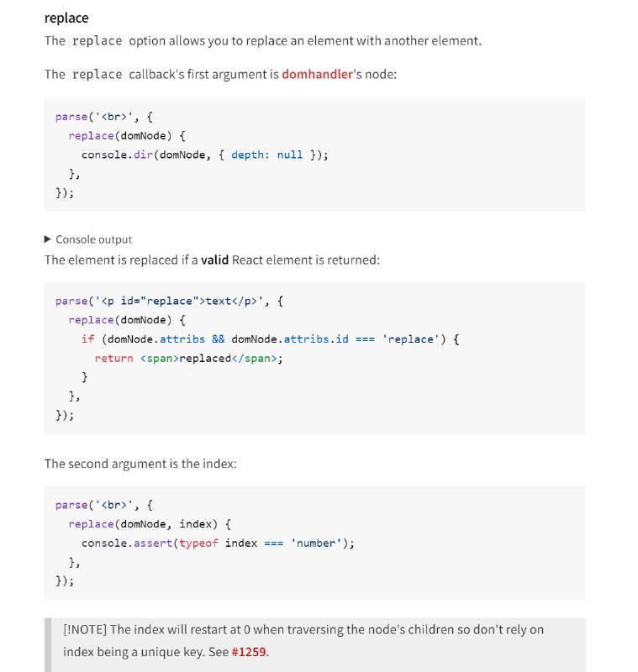Open issue #1259 link in the note

pos(249,652)
